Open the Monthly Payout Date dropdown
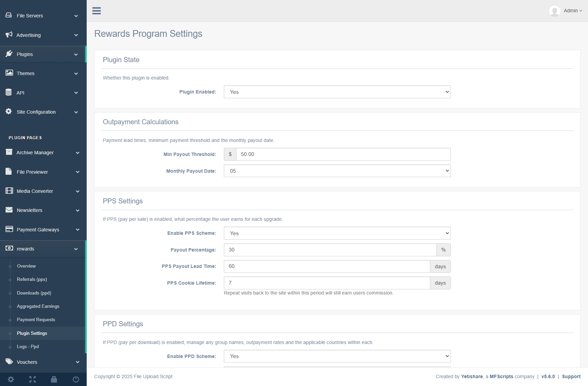The width and height of the screenshot is (588, 386). point(337,171)
